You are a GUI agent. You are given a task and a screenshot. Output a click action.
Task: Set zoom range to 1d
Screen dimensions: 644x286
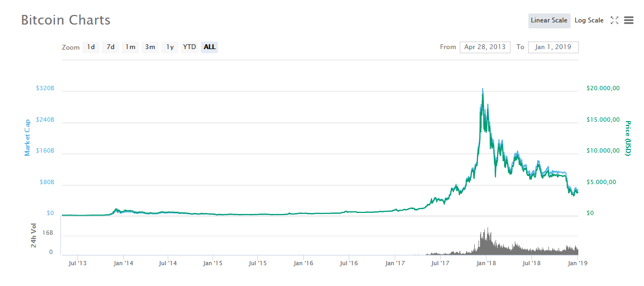(x=91, y=47)
